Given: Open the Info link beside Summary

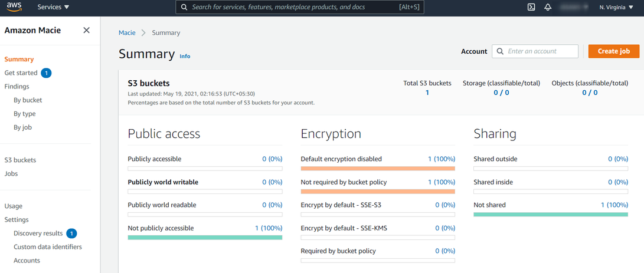Looking at the screenshot, I should [185, 56].
